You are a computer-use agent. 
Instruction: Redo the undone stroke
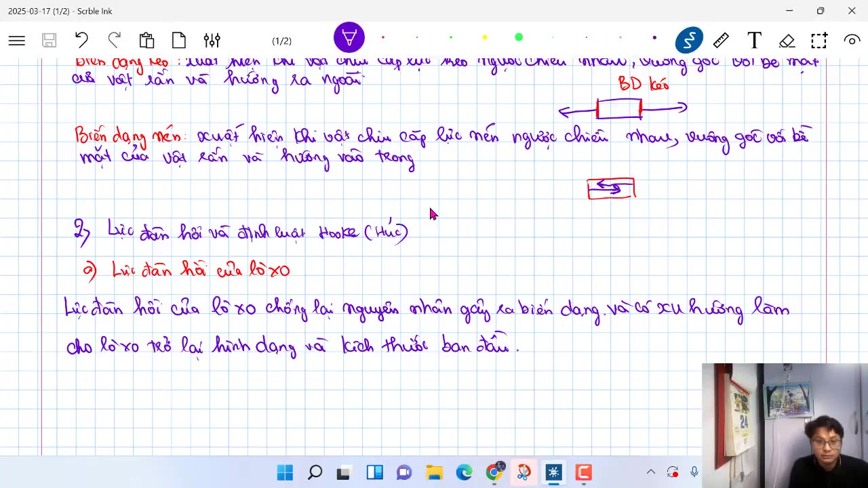(114, 41)
